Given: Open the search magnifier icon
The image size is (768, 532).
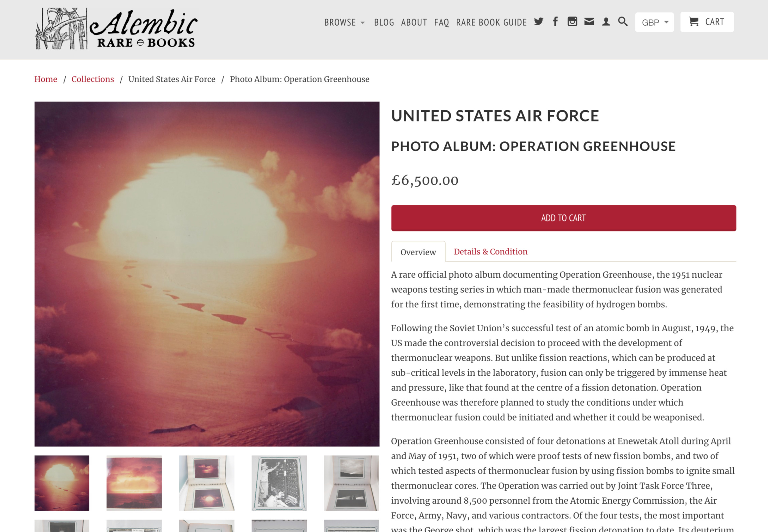Looking at the screenshot, I should tap(623, 22).
